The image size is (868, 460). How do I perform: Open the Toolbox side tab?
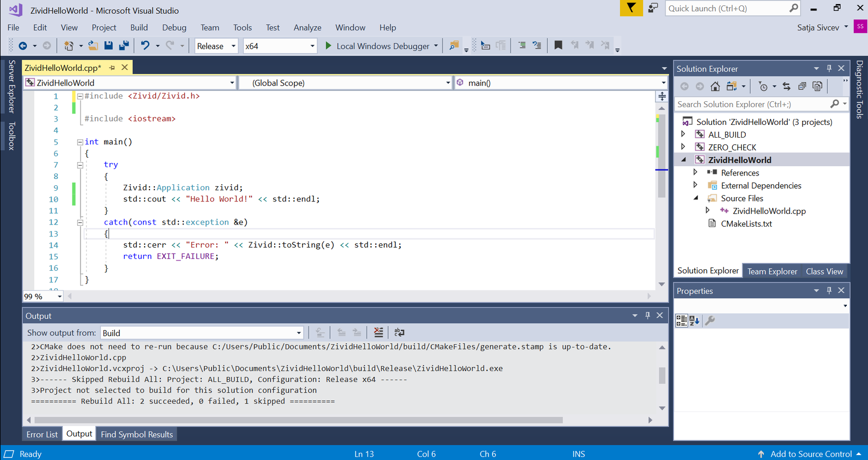(12, 136)
